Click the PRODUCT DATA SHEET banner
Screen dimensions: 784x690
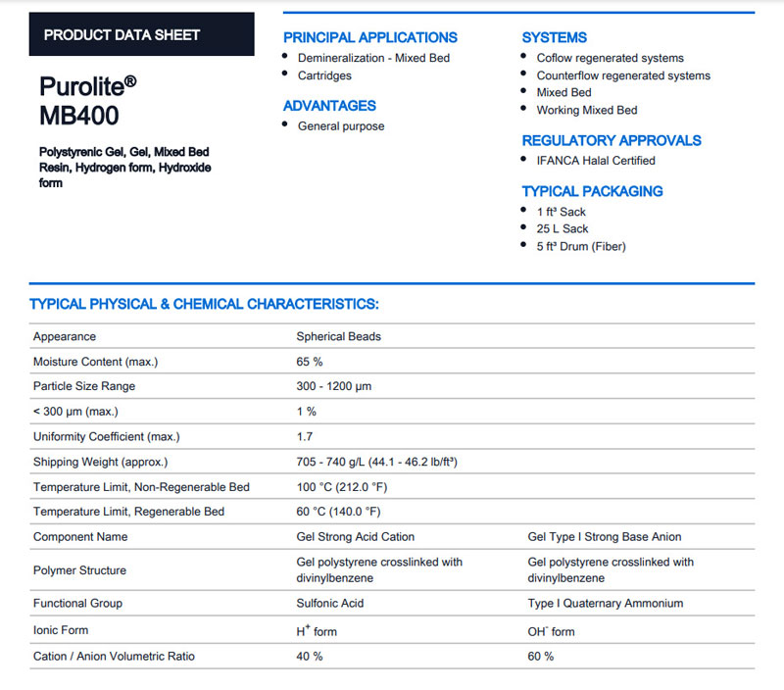(141, 34)
